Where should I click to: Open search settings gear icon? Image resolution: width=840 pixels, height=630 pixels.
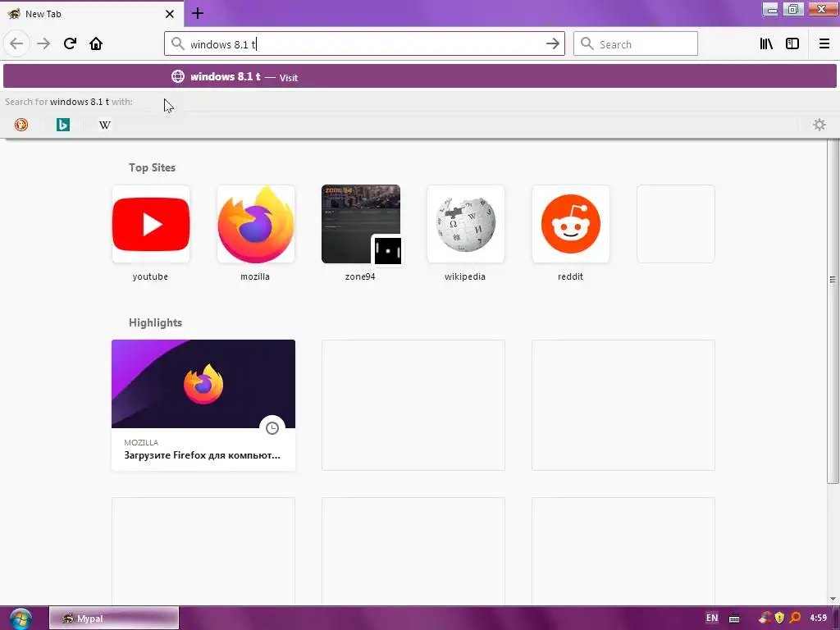tap(819, 125)
